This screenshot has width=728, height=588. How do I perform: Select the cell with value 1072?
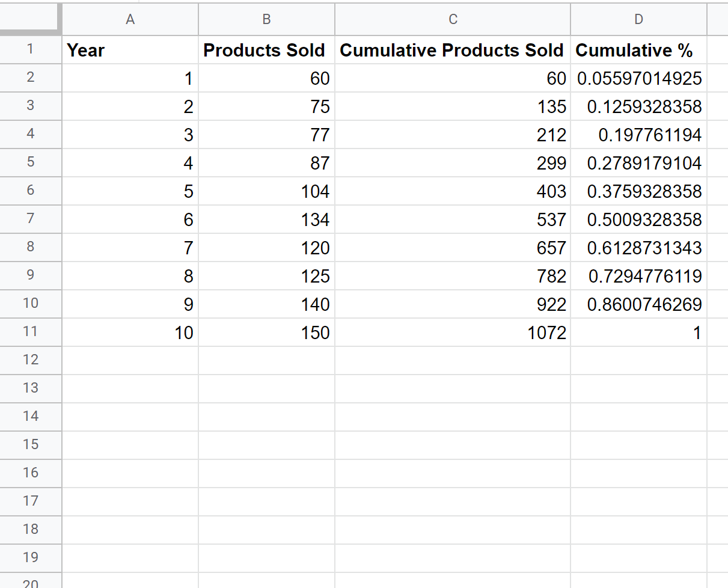453,332
